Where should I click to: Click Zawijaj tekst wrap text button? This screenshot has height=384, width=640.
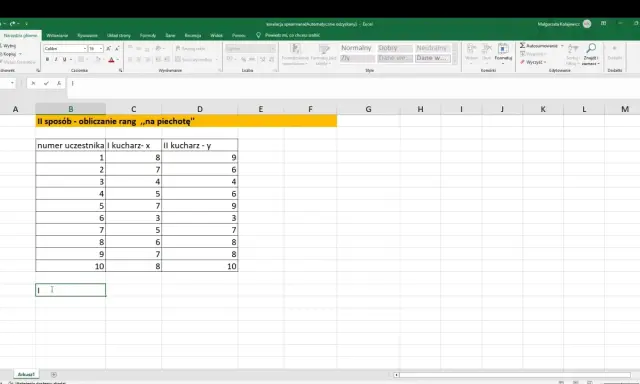click(x=191, y=49)
